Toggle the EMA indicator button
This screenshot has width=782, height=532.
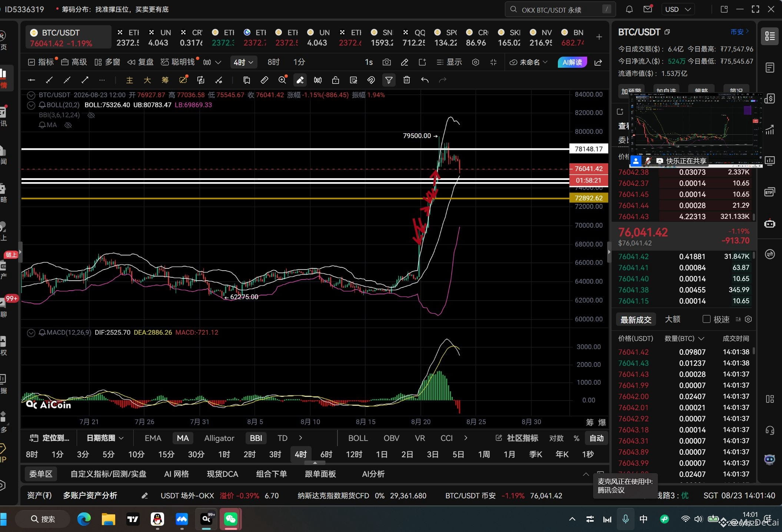(x=153, y=438)
